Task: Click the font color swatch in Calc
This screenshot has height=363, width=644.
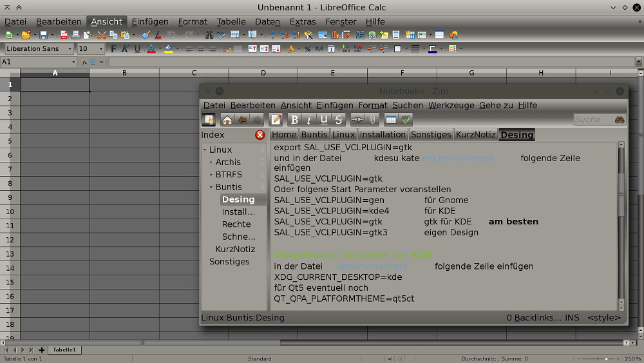Action: click(151, 49)
